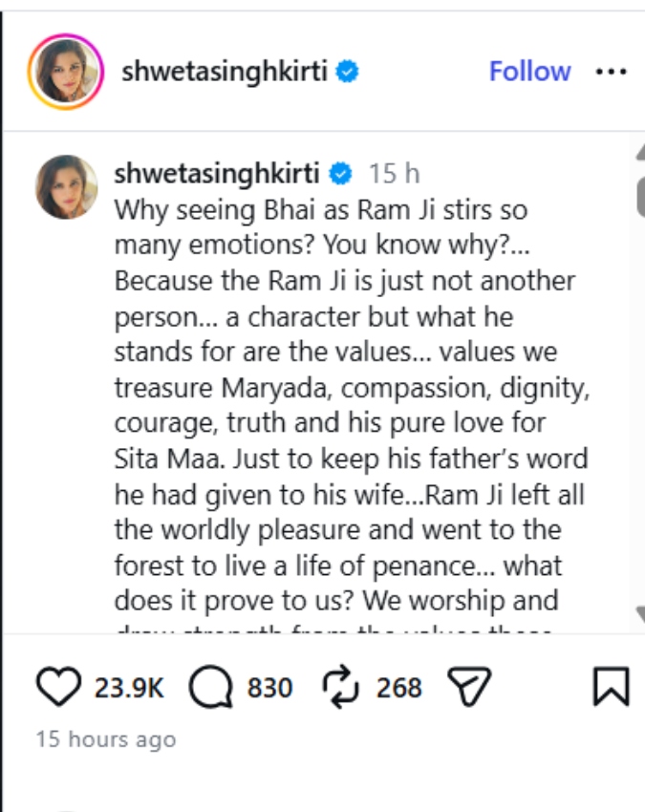Open caption author's username link
This screenshot has height=812, width=645.
pyautogui.click(x=217, y=174)
